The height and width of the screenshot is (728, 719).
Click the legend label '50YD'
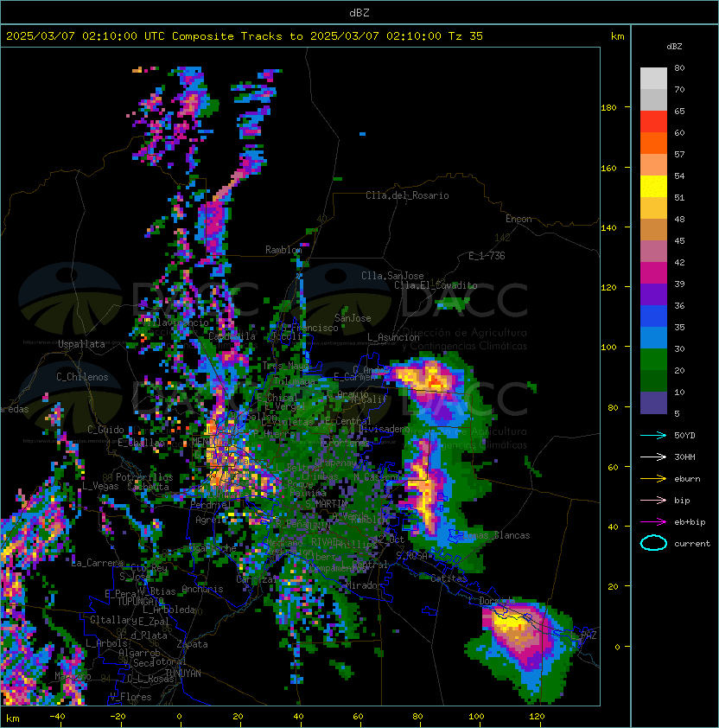[x=684, y=436]
